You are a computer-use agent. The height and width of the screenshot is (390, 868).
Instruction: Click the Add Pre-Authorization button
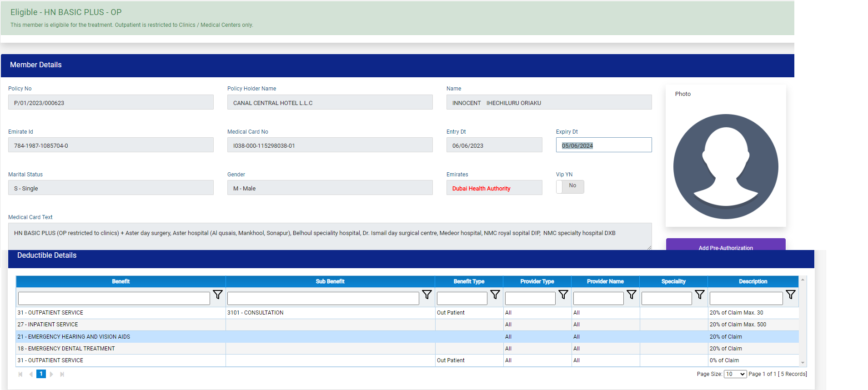(725, 245)
